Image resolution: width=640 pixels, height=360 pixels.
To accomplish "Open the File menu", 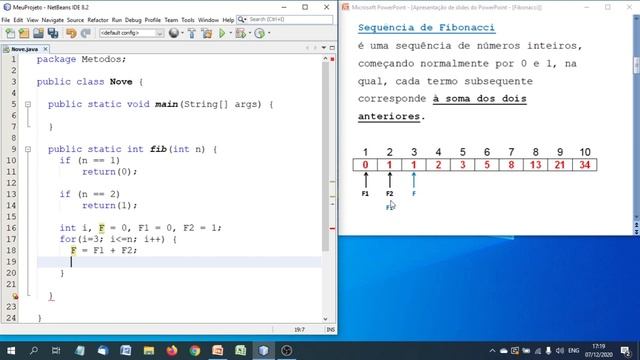I will 6,20.
